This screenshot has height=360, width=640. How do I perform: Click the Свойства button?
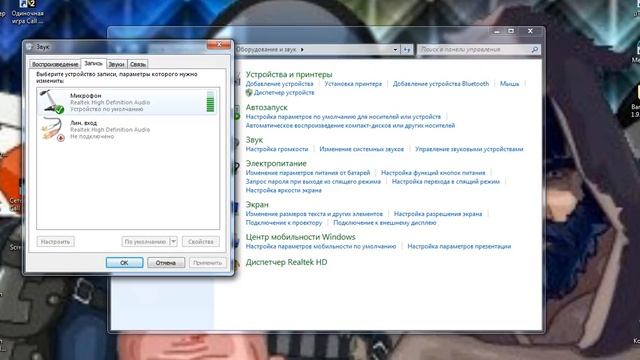[x=201, y=242]
